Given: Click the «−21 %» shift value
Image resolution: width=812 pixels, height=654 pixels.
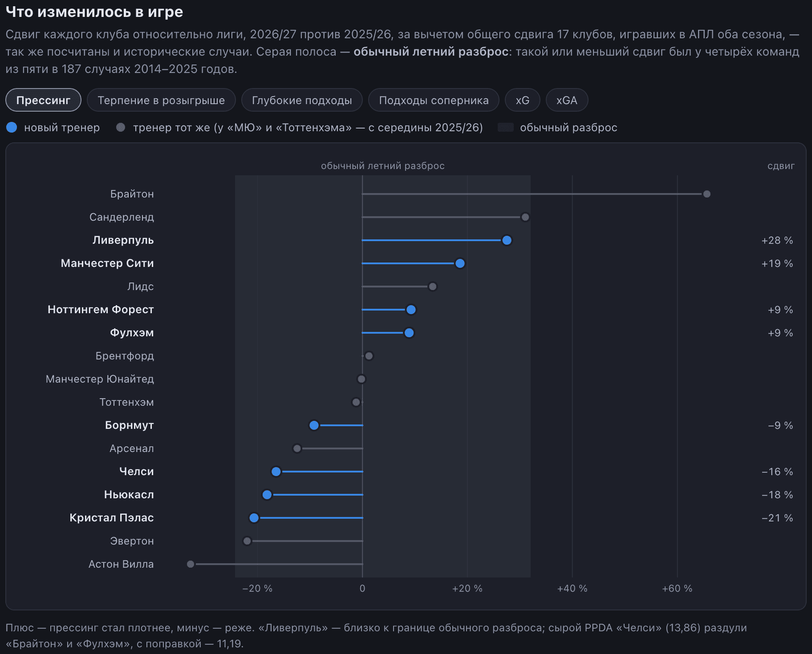Looking at the screenshot, I should (x=777, y=518).
